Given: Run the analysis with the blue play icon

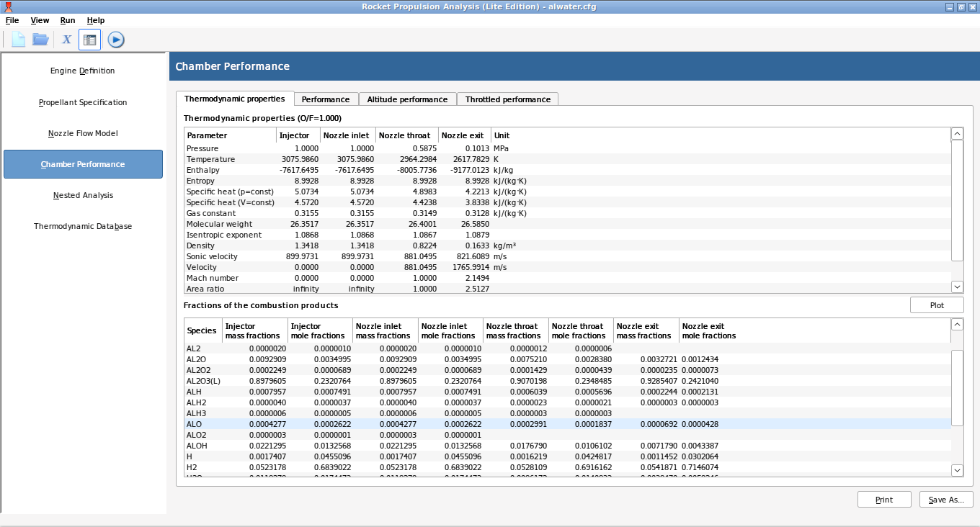Looking at the screenshot, I should pyautogui.click(x=116, y=40).
